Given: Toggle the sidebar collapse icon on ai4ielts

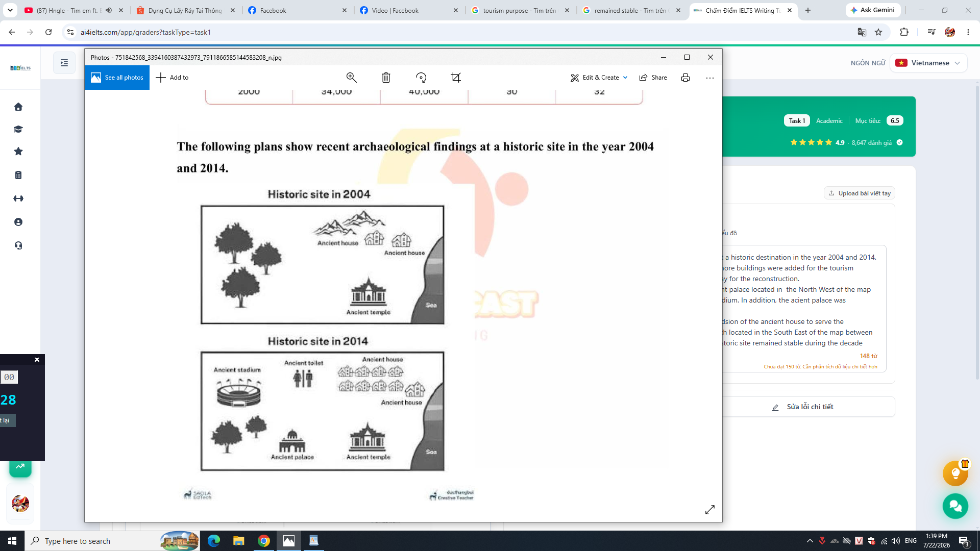Looking at the screenshot, I should click(64, 63).
